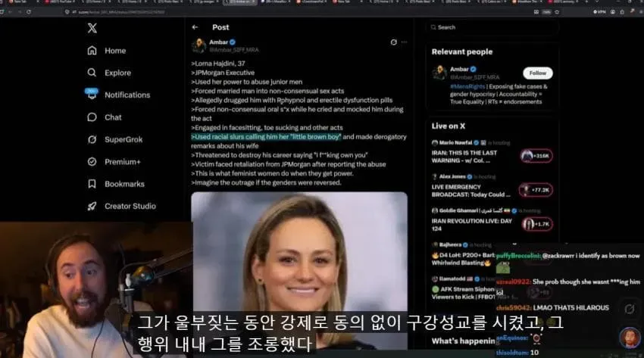
Task: Click the Explore magnifier icon
Action: pos(92,73)
